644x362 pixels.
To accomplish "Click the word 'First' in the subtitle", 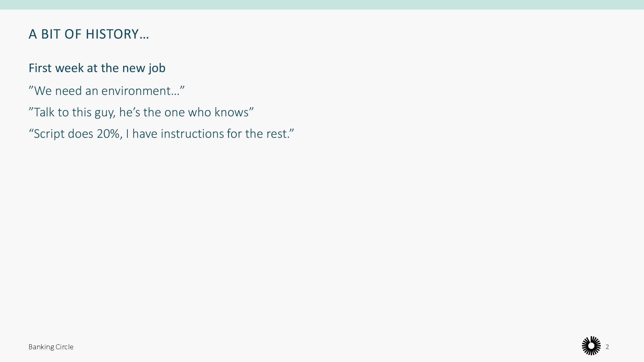I will pyautogui.click(x=40, y=68).
